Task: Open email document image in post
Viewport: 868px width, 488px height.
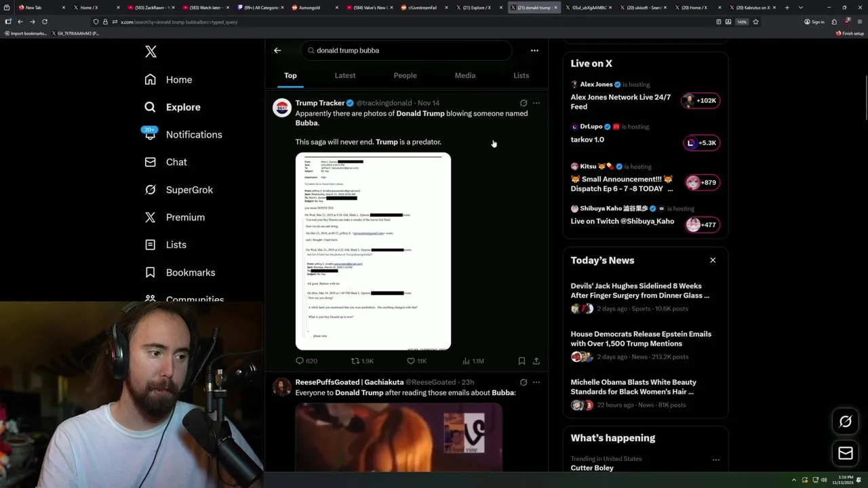Action: pos(373,251)
